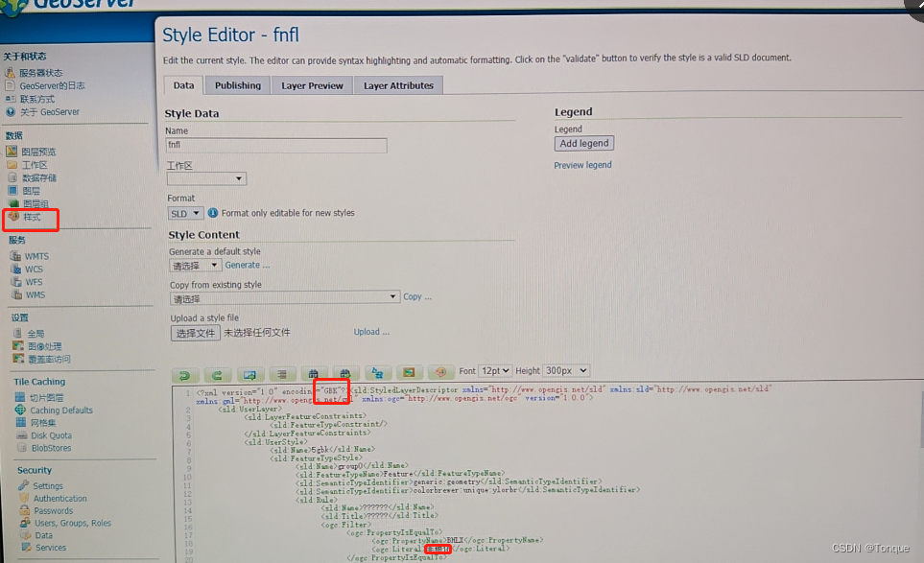Screen dimensions: 924x563
Task: Open the color picker palette icon
Action: pyautogui.click(x=440, y=371)
